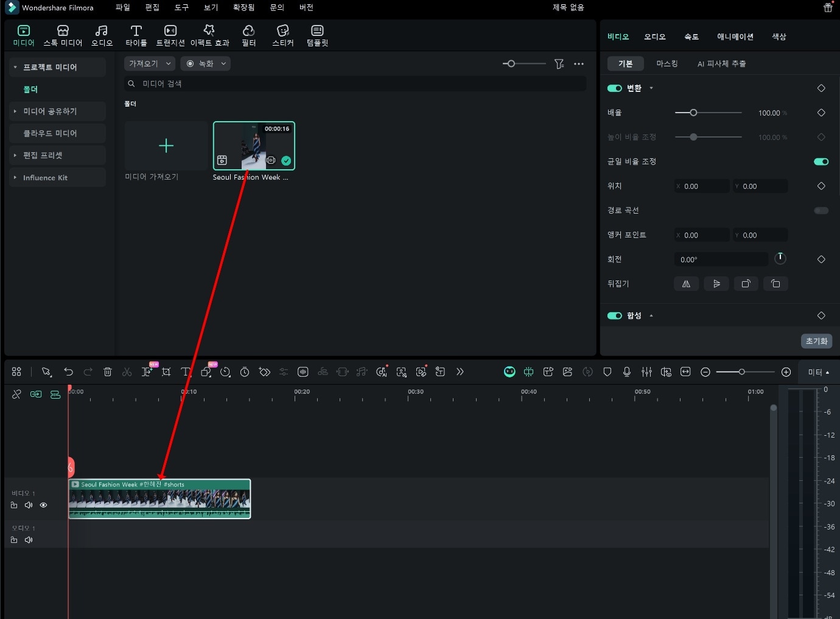The height and width of the screenshot is (619, 840).
Task: Click the 초기화 reset button
Action: click(x=816, y=341)
